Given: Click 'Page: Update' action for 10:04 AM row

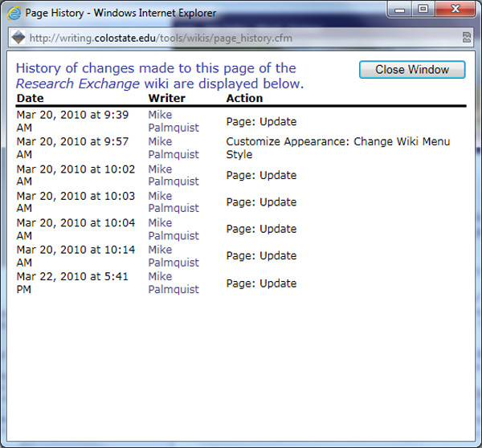Looking at the screenshot, I should (x=261, y=229).
